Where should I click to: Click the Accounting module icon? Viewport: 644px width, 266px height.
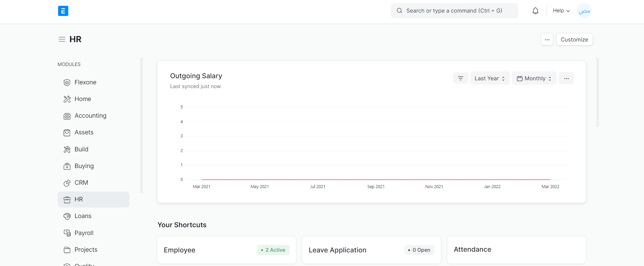pos(67,116)
